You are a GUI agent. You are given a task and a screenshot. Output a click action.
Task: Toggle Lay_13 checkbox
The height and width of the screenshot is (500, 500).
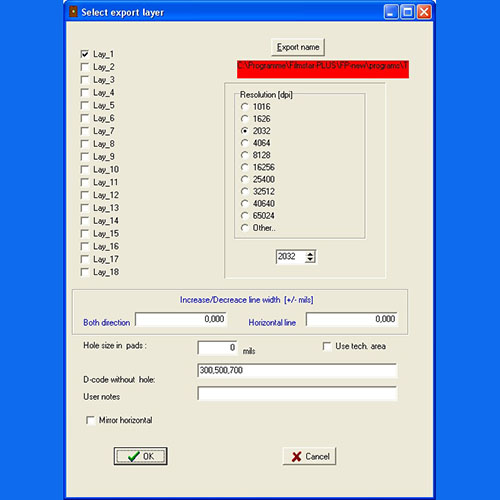85,208
